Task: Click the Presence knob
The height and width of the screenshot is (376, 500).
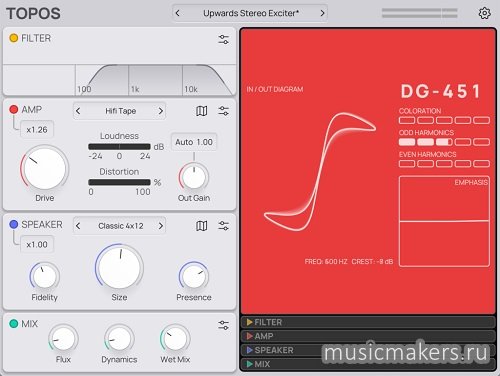Action: 194,277
